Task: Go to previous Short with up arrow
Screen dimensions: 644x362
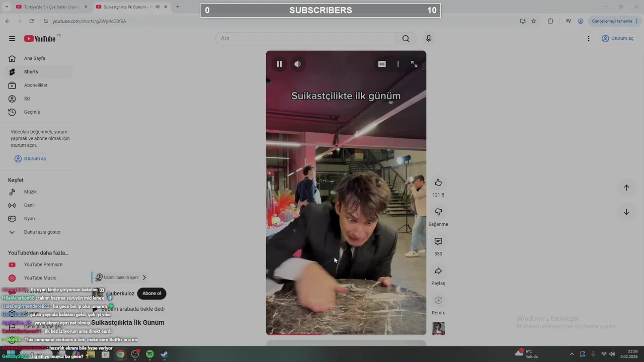Action: 626,188
